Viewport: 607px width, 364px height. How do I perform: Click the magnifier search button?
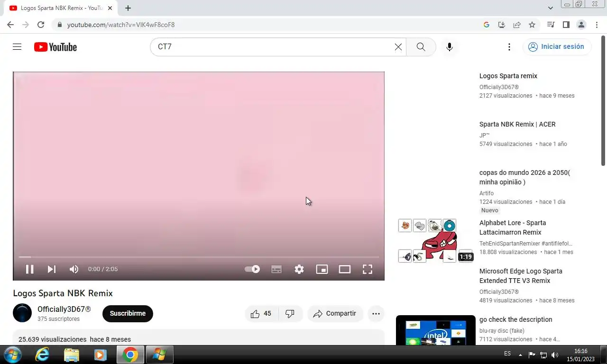(x=421, y=47)
